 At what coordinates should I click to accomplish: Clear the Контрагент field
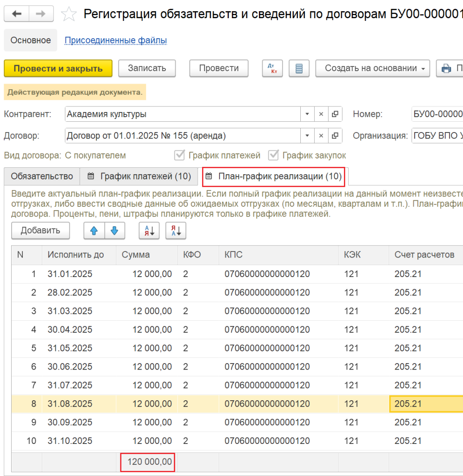coord(321,114)
